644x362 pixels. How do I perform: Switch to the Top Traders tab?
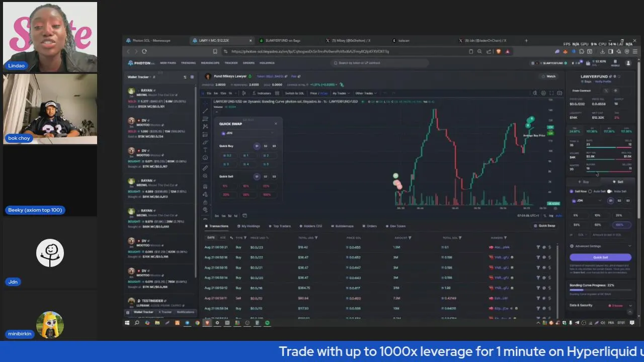(280, 226)
